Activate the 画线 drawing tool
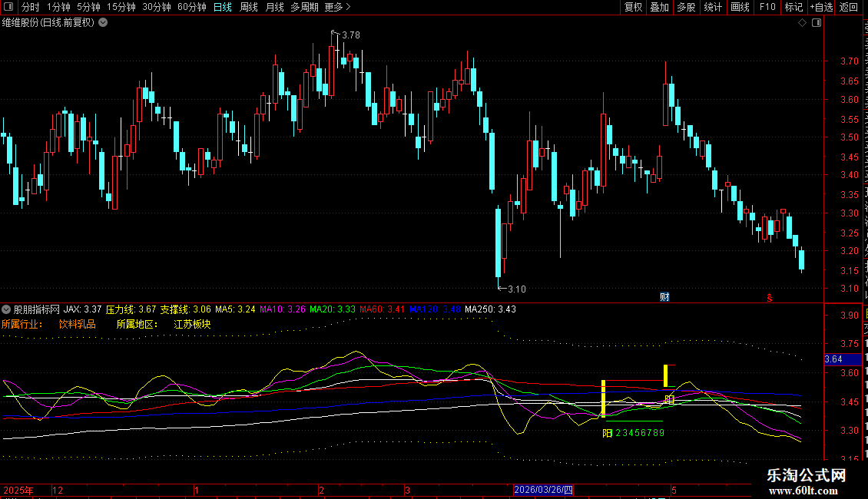The image size is (868, 499). (x=740, y=7)
